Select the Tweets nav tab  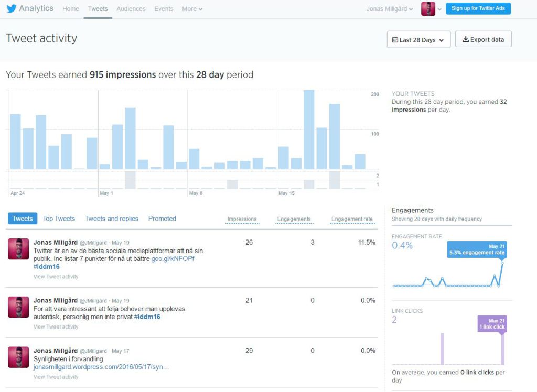98,9
